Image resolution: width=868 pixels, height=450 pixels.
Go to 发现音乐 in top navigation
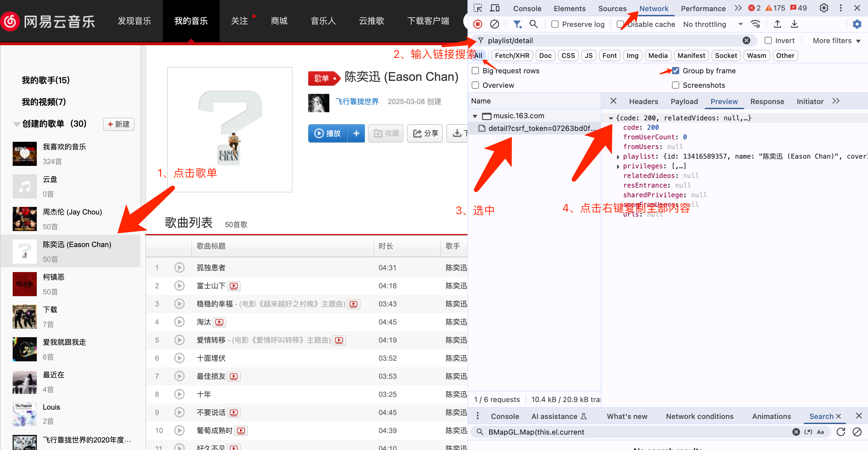click(x=134, y=21)
